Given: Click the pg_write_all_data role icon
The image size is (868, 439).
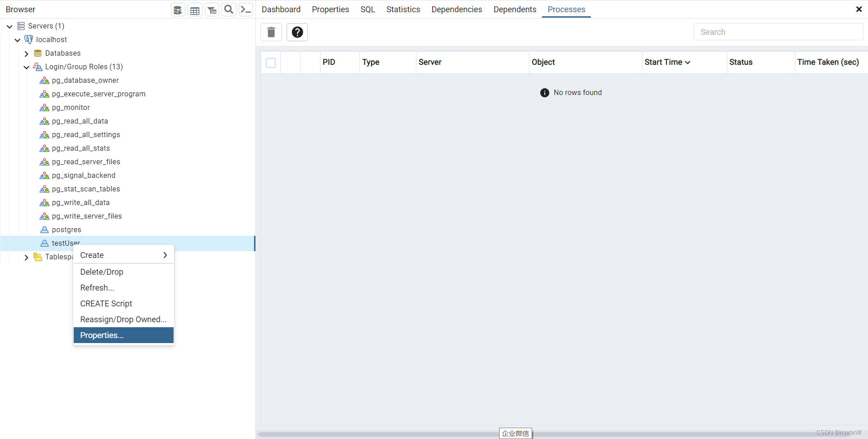Looking at the screenshot, I should pos(44,202).
